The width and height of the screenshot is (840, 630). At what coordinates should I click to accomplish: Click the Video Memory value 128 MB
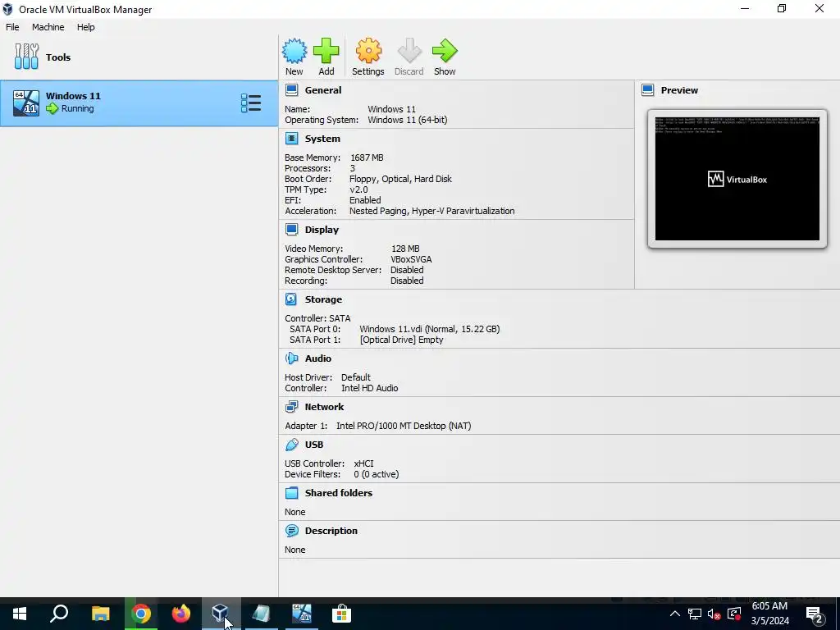[x=405, y=249]
